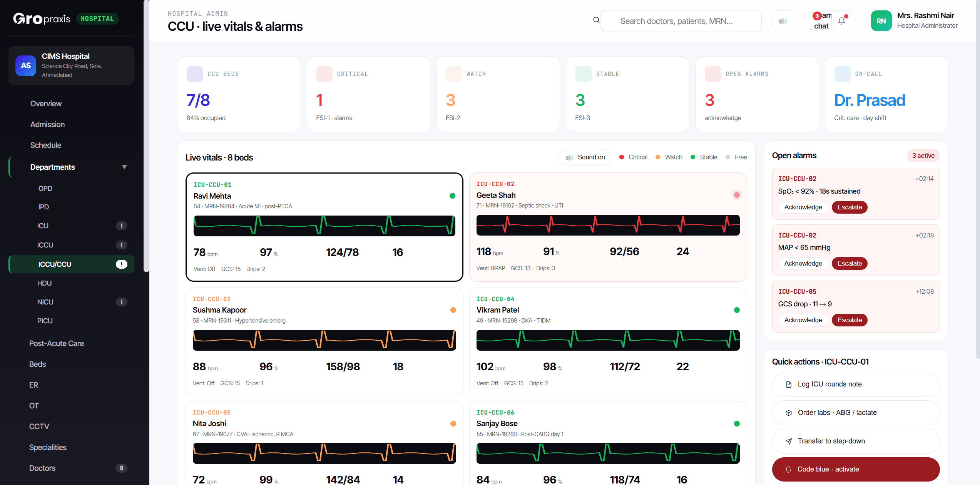The width and height of the screenshot is (980, 485).
Task: Open the HDU department item
Action: click(72, 283)
